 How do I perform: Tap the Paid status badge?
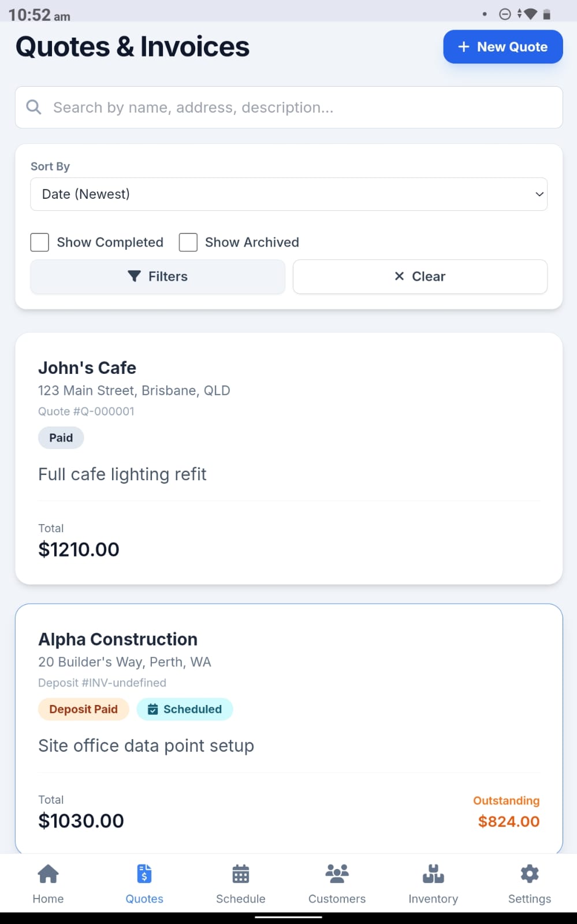pos(61,437)
